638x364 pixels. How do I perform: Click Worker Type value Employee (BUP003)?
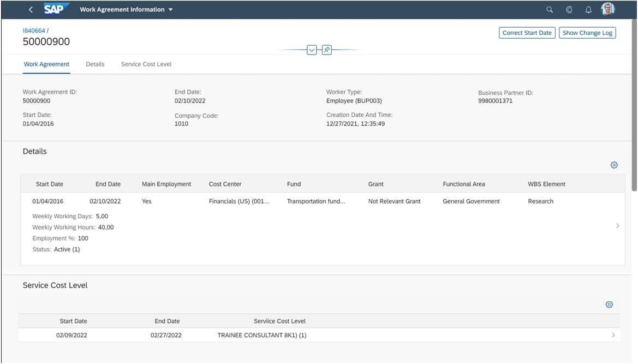click(354, 101)
